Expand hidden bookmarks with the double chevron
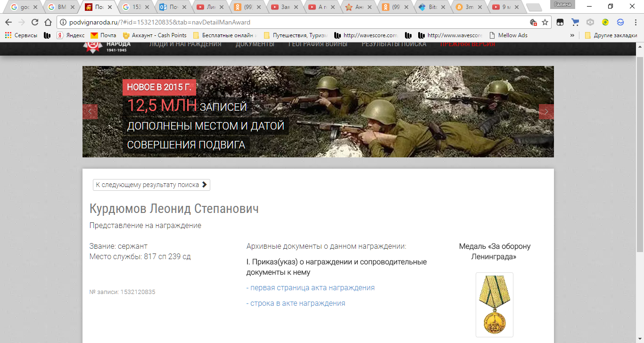 572,35
